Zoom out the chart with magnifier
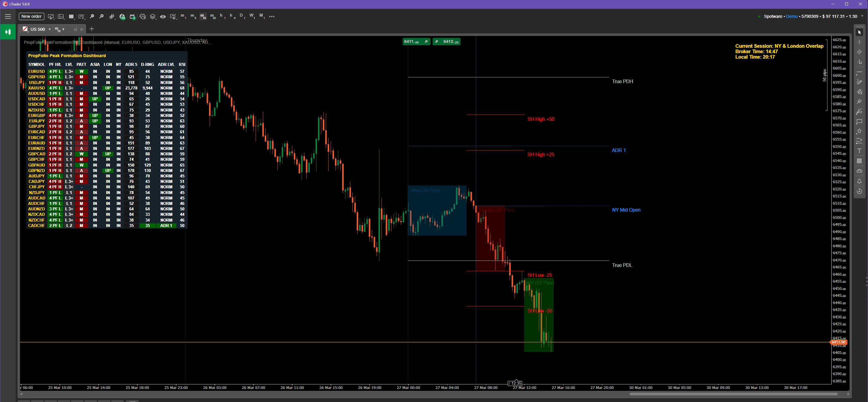Image resolution: width=868 pixels, height=402 pixels. tap(92, 17)
